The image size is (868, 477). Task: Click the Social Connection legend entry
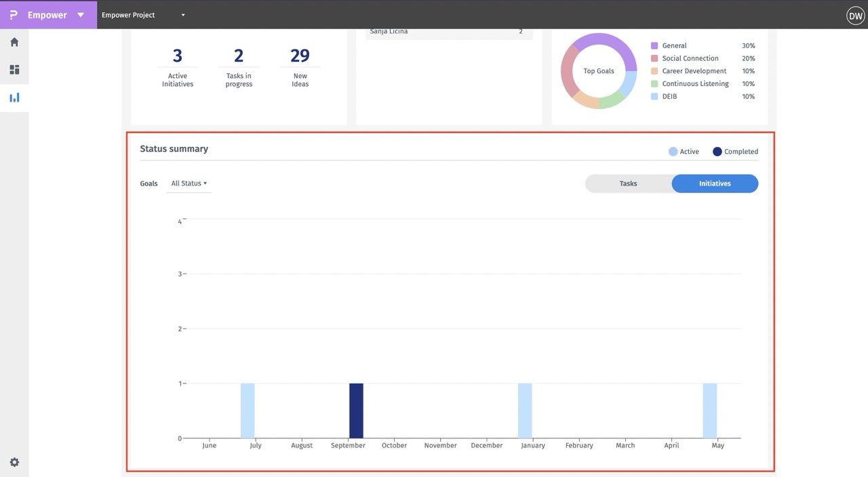(x=690, y=58)
